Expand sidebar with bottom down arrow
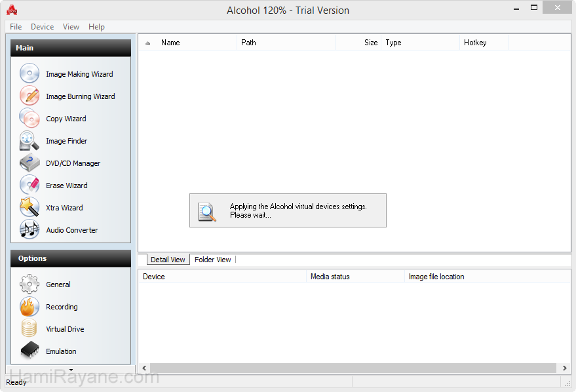This screenshot has height=392, width=576. pyautogui.click(x=71, y=370)
